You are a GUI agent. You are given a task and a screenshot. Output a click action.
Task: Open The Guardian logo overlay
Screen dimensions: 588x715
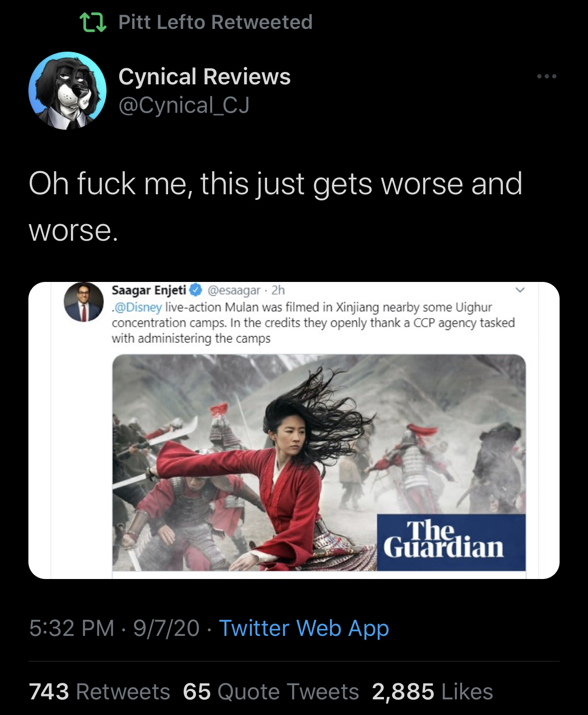(451, 542)
